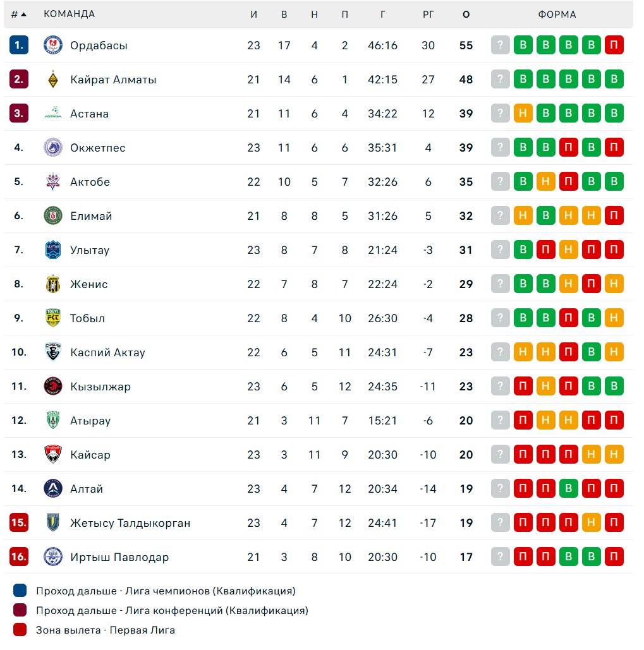Image resolution: width=644 pixels, height=650 pixels.
Task: Open the Алтай club emblem
Action: click(53, 488)
